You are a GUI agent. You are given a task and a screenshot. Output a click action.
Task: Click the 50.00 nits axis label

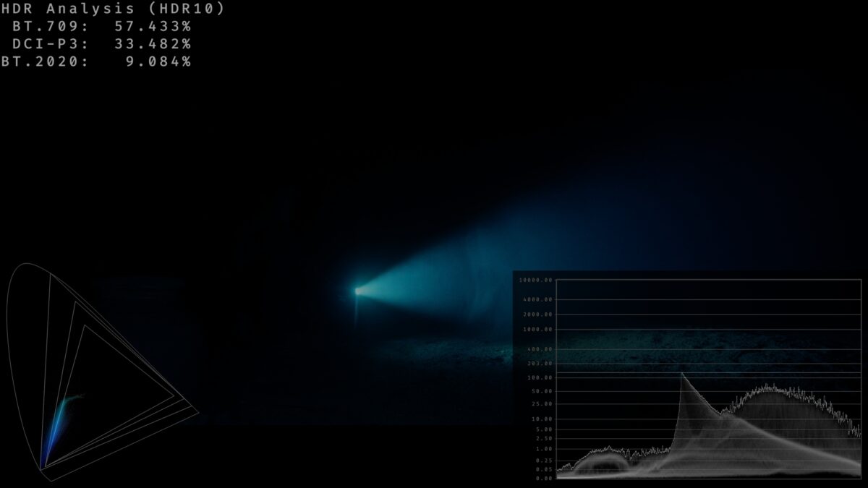pyautogui.click(x=542, y=391)
